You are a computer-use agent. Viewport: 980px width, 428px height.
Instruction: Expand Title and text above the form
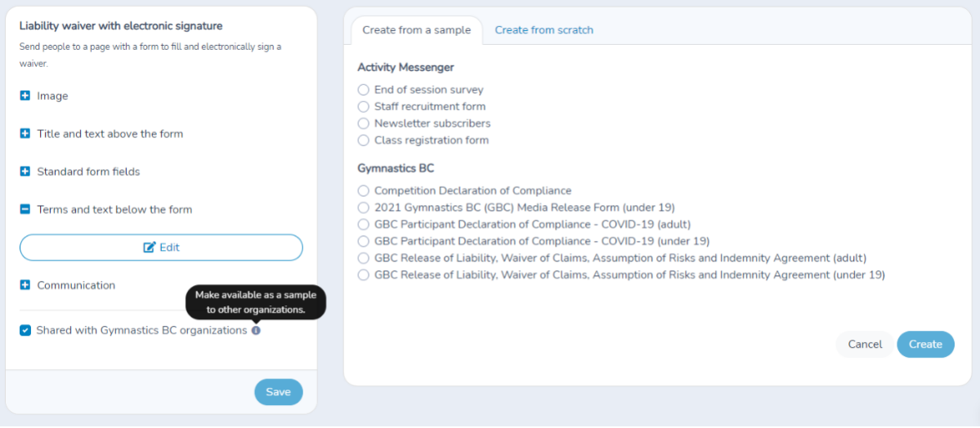25,134
